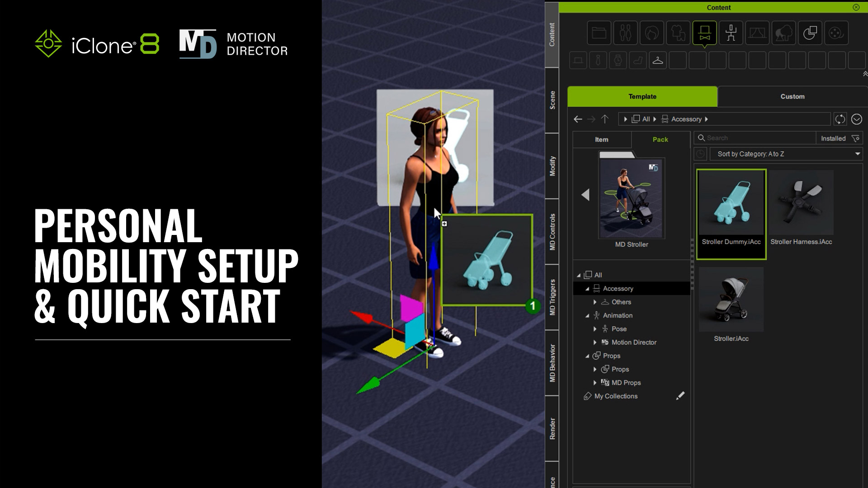Viewport: 868px width, 488px height.
Task: Open the Sort by Category dropdown
Action: tap(787, 154)
